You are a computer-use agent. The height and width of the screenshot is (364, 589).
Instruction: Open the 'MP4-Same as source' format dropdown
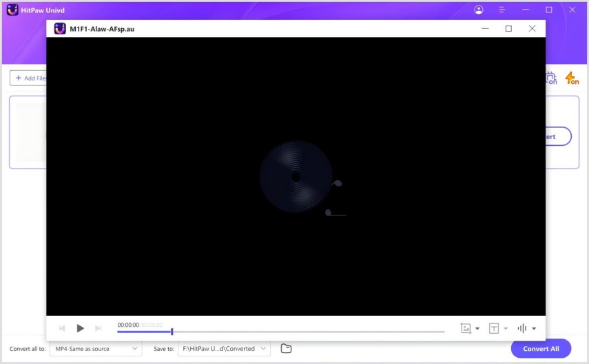point(96,349)
